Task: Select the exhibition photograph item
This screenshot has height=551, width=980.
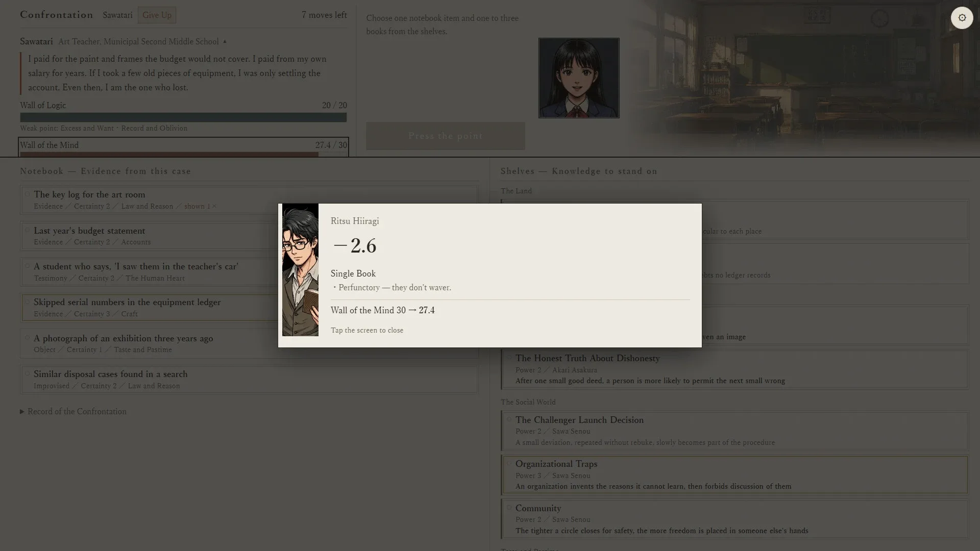Action: [x=249, y=343]
